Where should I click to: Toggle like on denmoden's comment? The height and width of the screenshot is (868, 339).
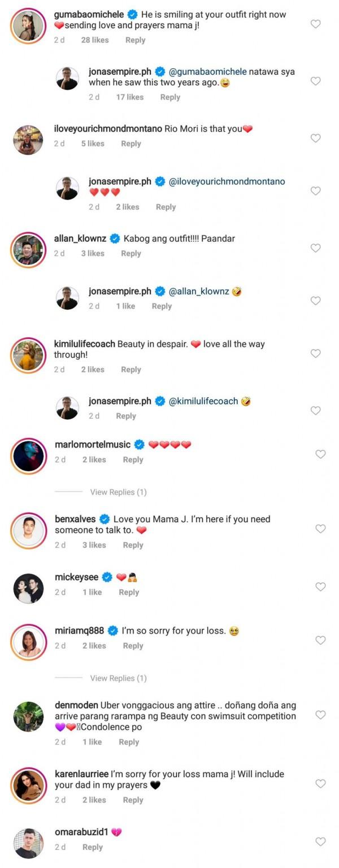tap(320, 715)
